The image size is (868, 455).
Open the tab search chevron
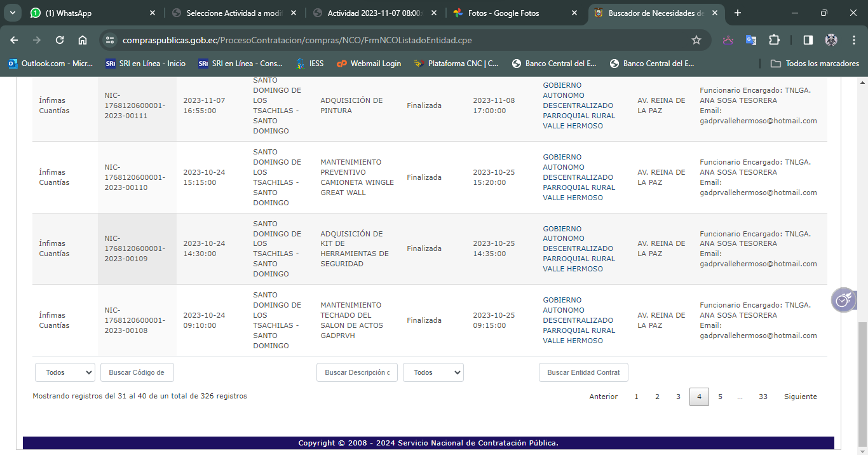tap(11, 13)
